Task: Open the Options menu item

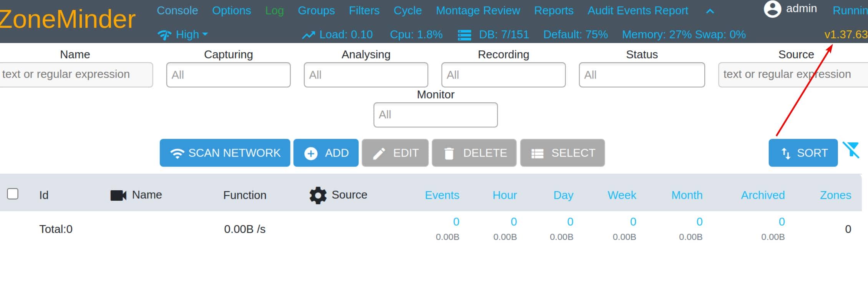Action: coord(231,10)
